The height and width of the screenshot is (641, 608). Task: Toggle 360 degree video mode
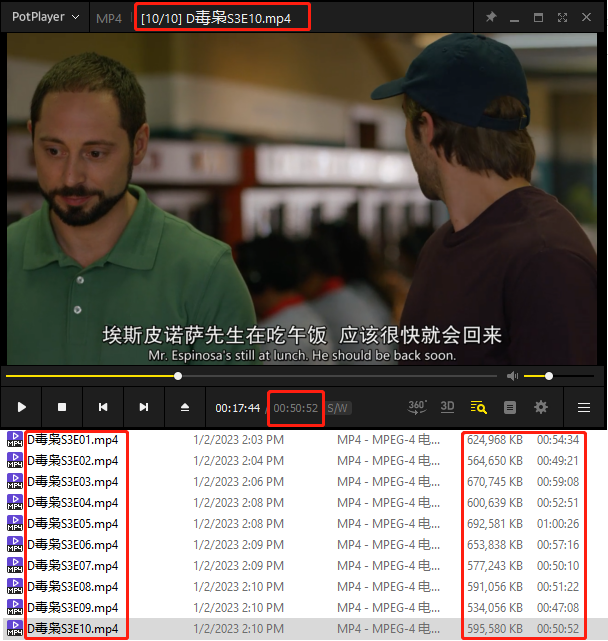[417, 407]
